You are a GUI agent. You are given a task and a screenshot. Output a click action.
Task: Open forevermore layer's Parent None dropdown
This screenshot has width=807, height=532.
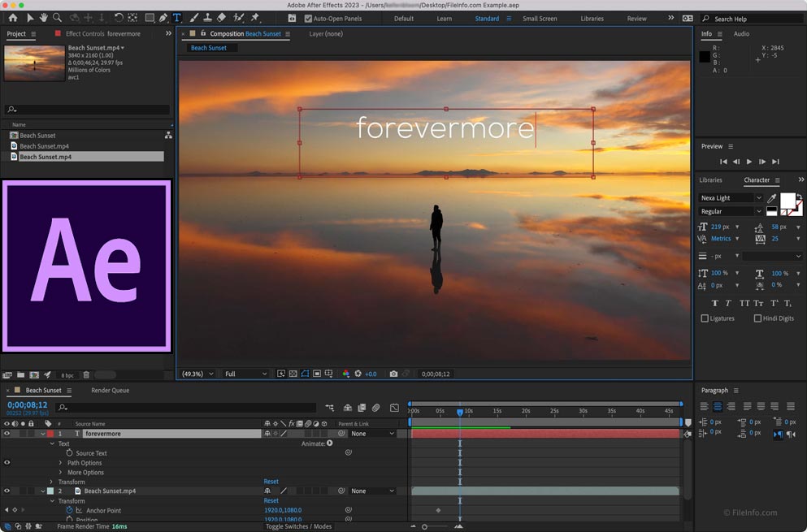[373, 434]
